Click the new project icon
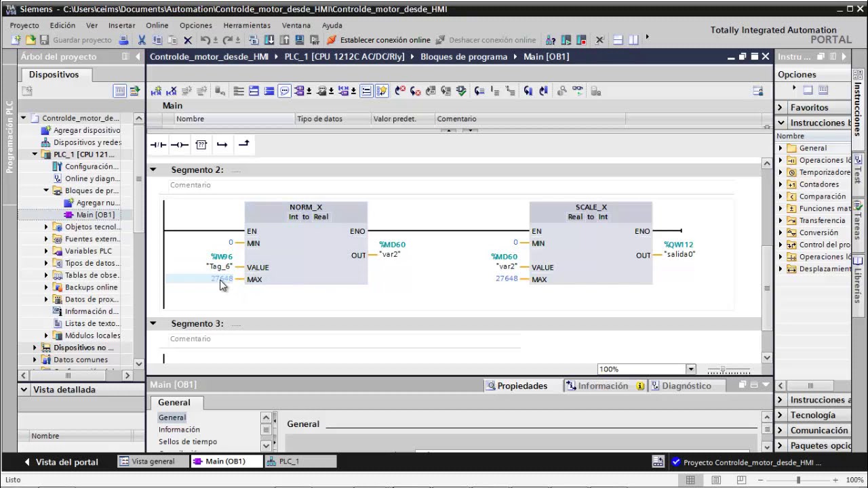Screen dimensions: 868x488 (16, 40)
